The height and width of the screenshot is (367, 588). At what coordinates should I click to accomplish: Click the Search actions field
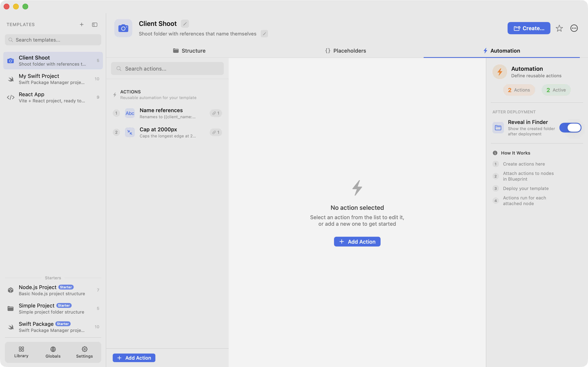(167, 69)
